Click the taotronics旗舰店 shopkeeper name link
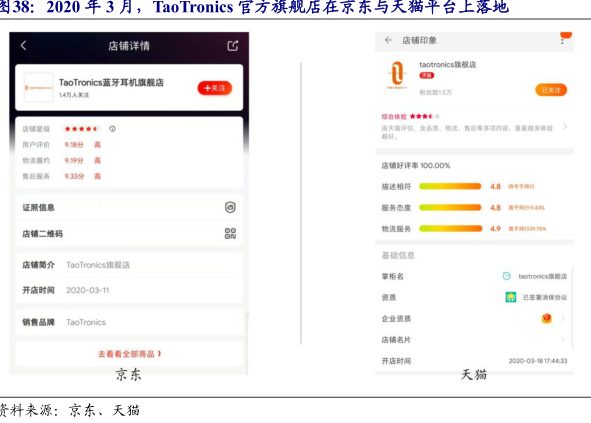The image size is (591, 423). tap(542, 276)
